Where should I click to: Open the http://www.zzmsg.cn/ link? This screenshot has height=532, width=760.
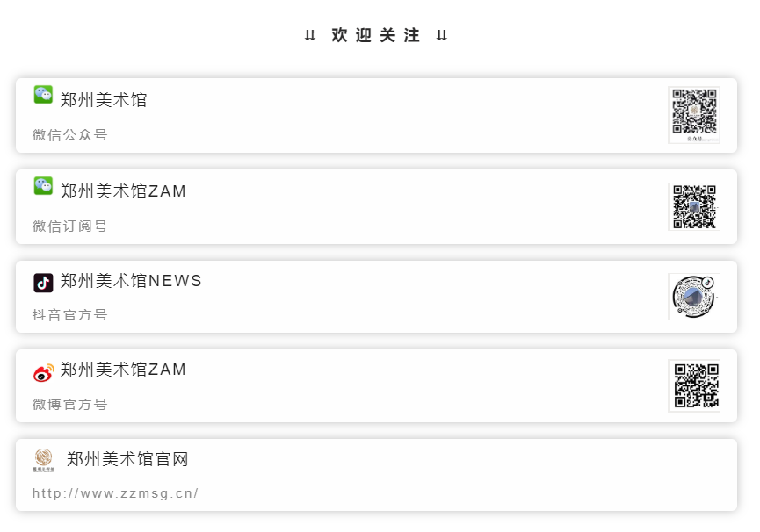115,493
